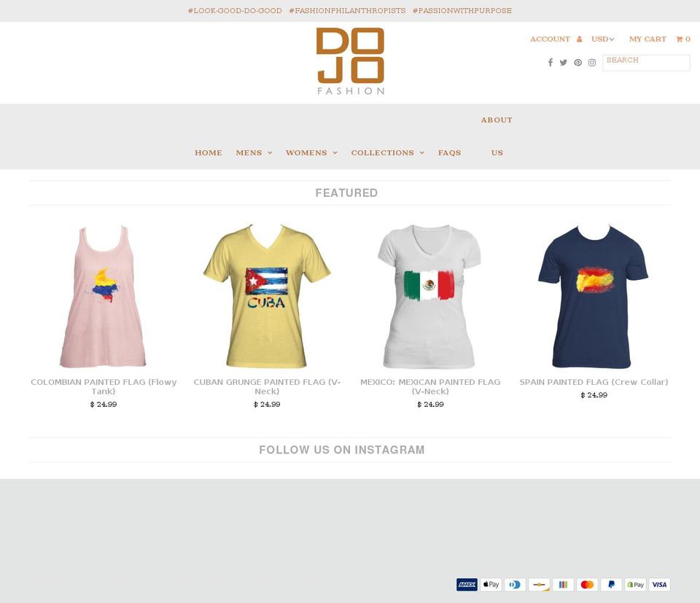Click the FOLLOW US ON INSTAGRAM heading
700x603 pixels.
point(342,450)
